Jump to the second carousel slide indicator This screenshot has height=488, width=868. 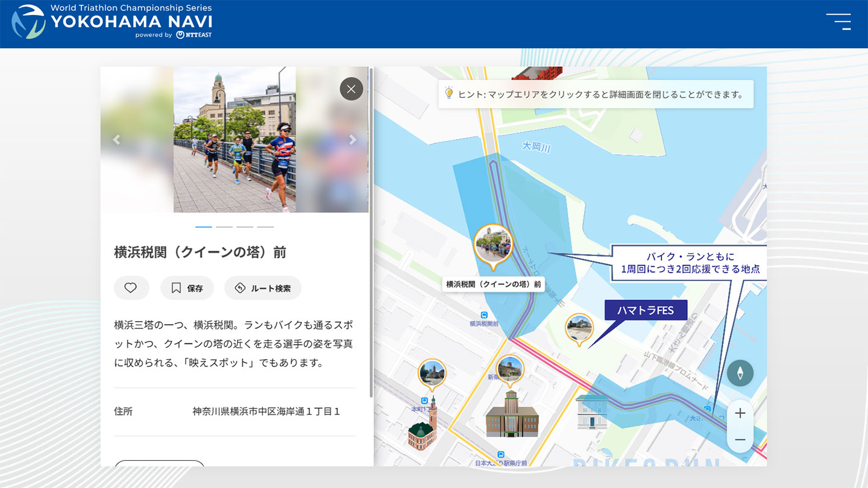(224, 227)
